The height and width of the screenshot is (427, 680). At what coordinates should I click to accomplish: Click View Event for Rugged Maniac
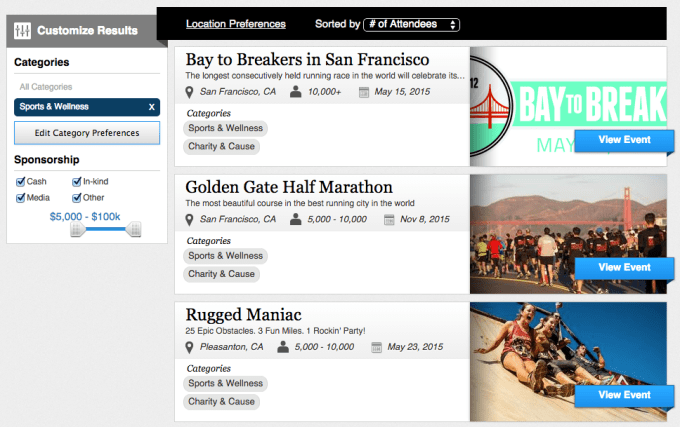[x=624, y=395]
